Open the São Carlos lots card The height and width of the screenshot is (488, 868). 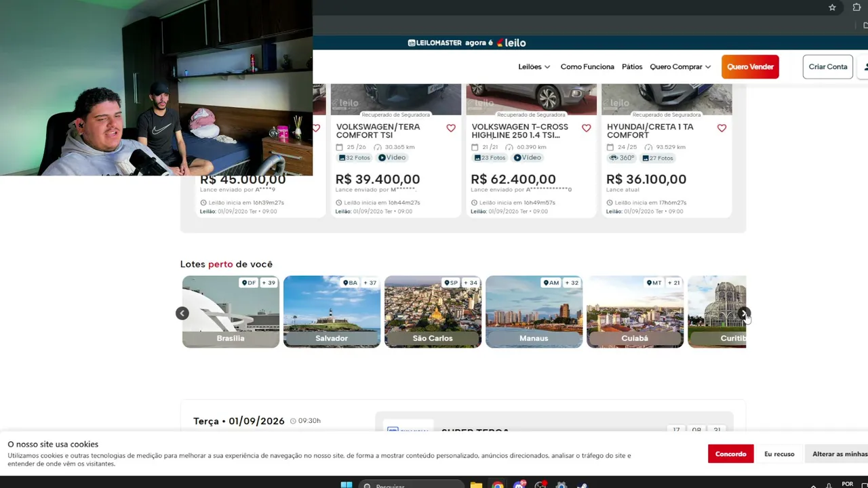[433, 312]
